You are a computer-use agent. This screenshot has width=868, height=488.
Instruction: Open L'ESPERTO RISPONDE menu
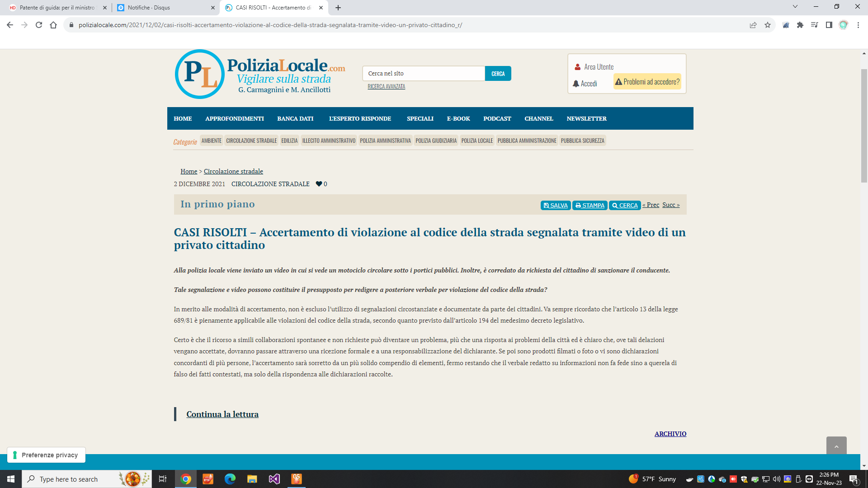(x=360, y=118)
